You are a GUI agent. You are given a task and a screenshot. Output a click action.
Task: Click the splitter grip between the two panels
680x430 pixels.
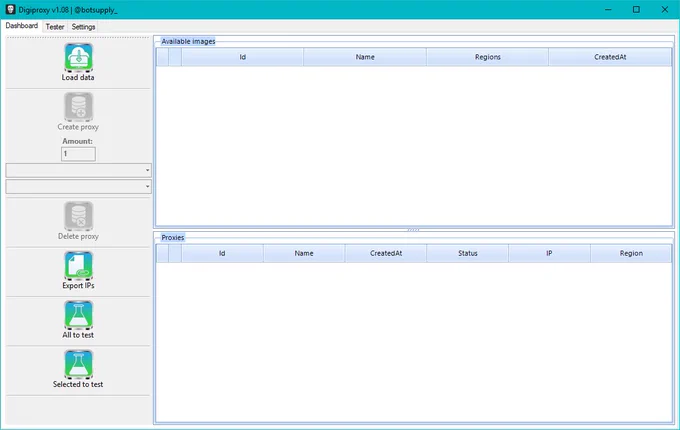pyautogui.click(x=413, y=230)
